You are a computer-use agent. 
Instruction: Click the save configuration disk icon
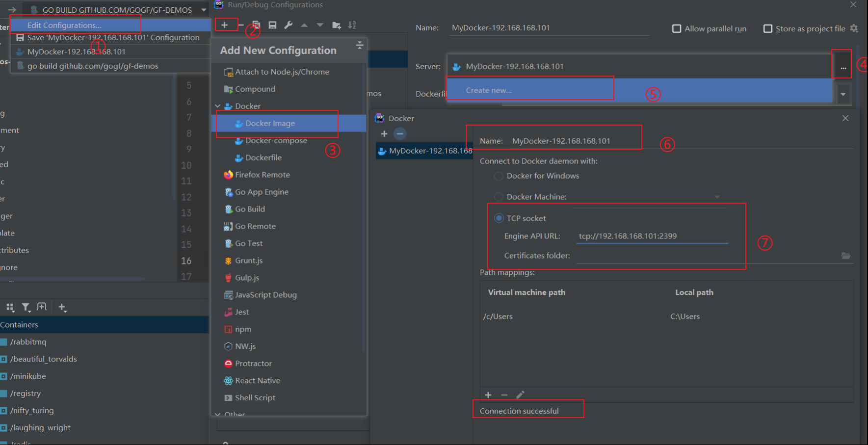[272, 25]
